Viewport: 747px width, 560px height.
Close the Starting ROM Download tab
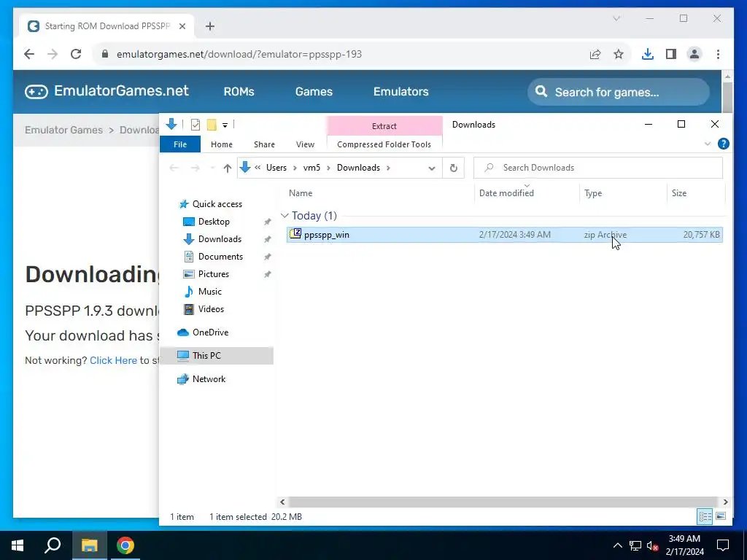pos(182,26)
